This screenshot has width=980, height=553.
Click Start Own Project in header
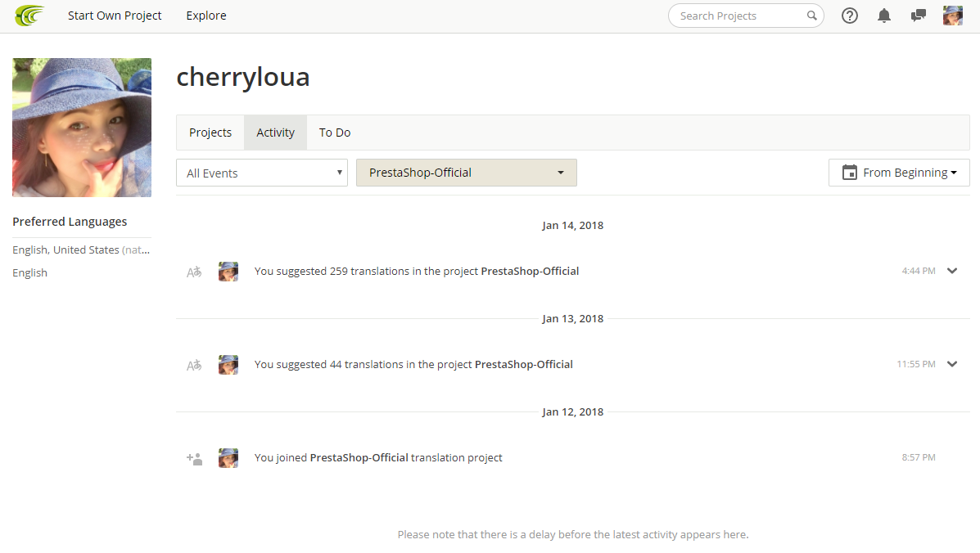(x=115, y=16)
